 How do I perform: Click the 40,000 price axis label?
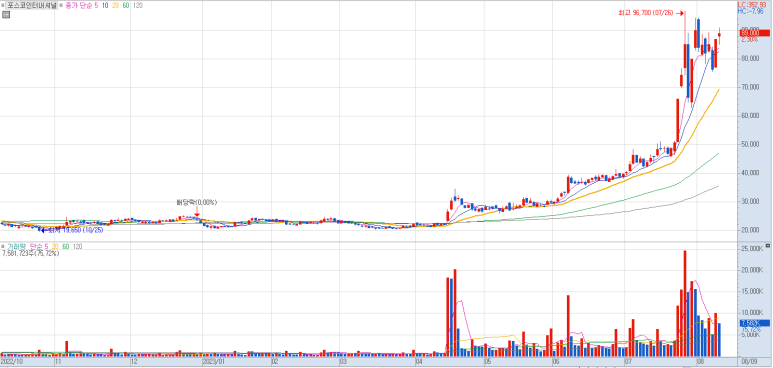coord(749,173)
